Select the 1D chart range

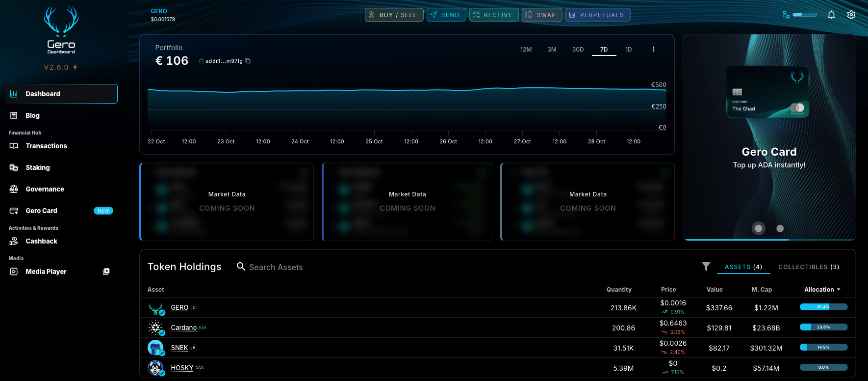[629, 50]
